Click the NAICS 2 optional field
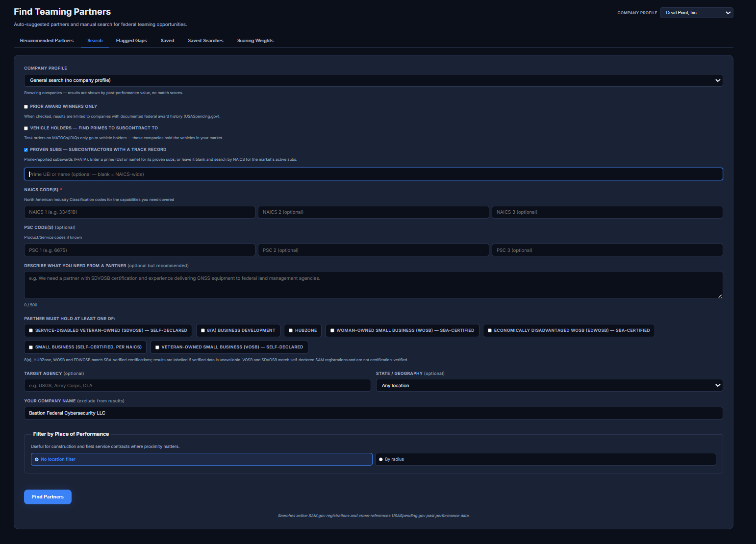This screenshot has width=756, height=544. [x=374, y=212]
